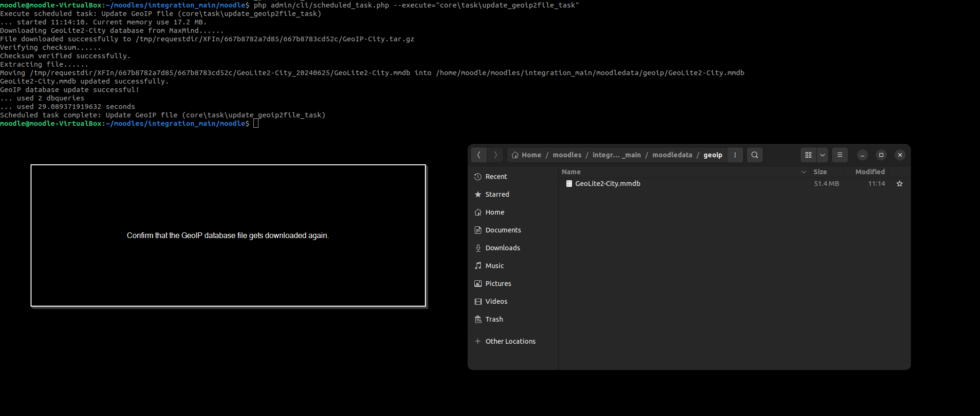Open Trash in the sidebar
This screenshot has height=416, width=980.
(513, 319)
